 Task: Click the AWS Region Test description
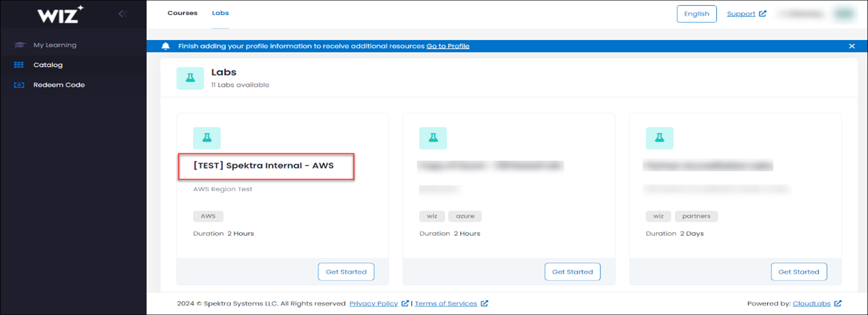click(x=223, y=190)
